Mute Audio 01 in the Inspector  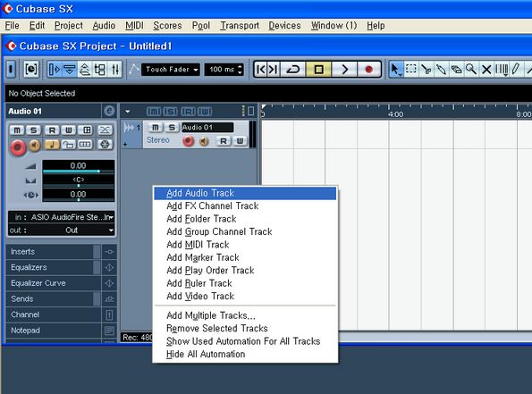(x=17, y=130)
